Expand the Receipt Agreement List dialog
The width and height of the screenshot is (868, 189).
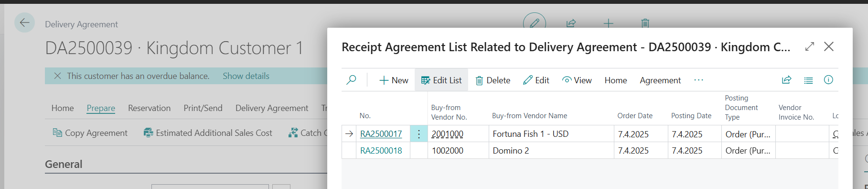pos(809,46)
